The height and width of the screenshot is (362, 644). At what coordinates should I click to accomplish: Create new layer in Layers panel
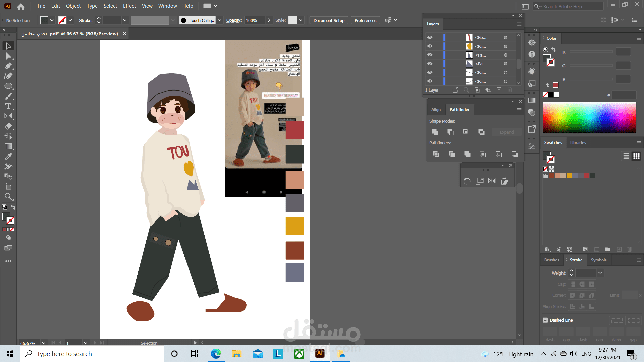click(499, 90)
